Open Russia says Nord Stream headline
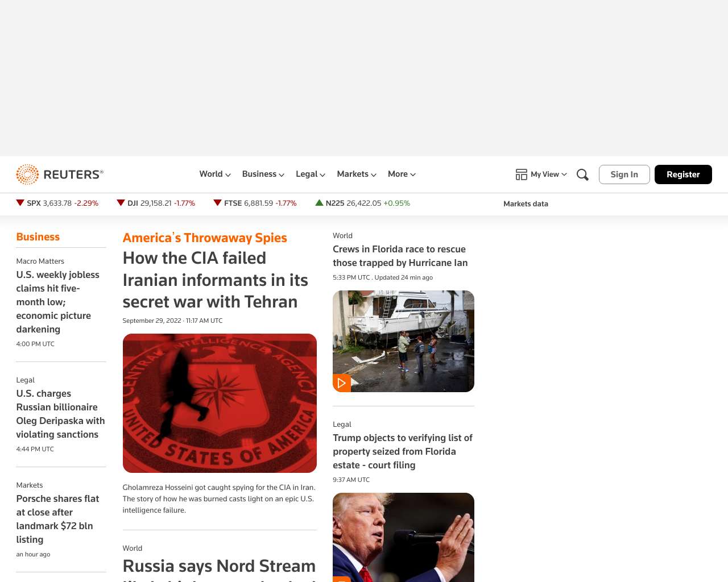This screenshot has width=728, height=582. tap(219, 569)
